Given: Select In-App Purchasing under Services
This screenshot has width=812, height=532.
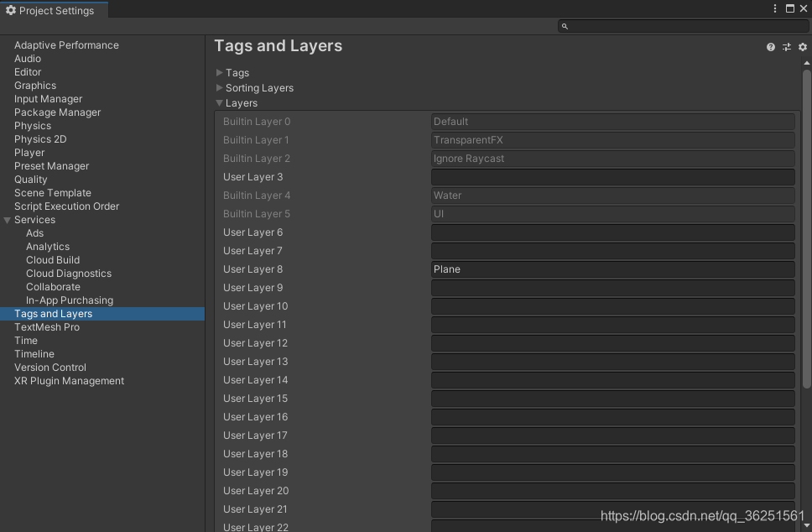Looking at the screenshot, I should (x=68, y=300).
